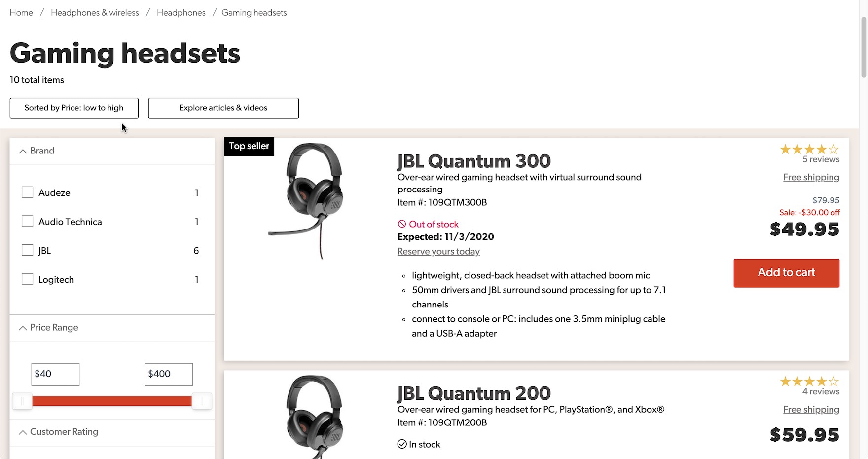Check the Audeze brand filter
Viewport: 868px width, 459px height.
coord(28,192)
